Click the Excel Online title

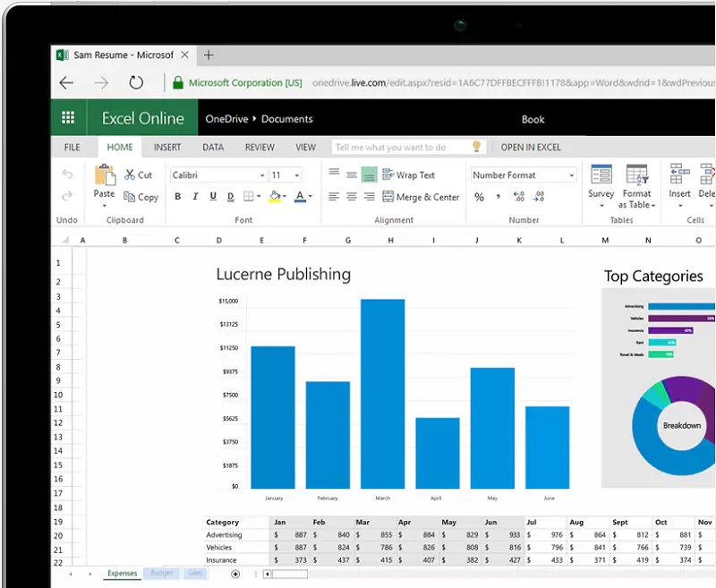coord(143,118)
